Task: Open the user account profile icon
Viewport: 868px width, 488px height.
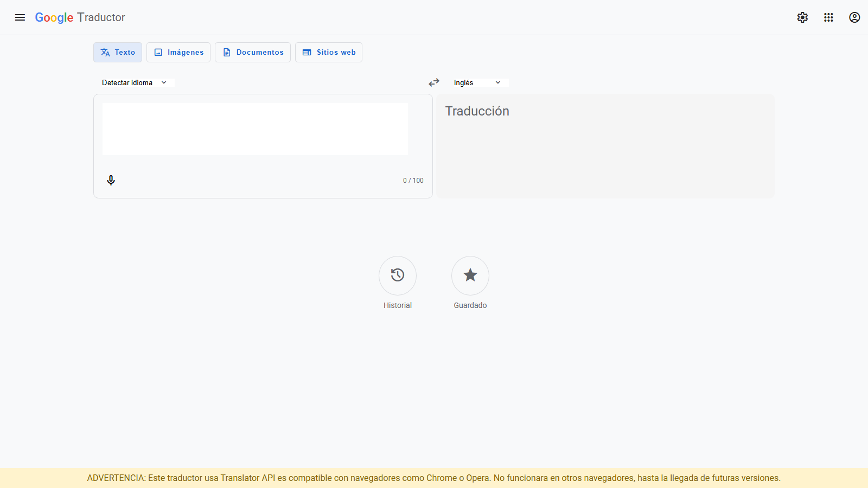Action: (x=854, y=17)
